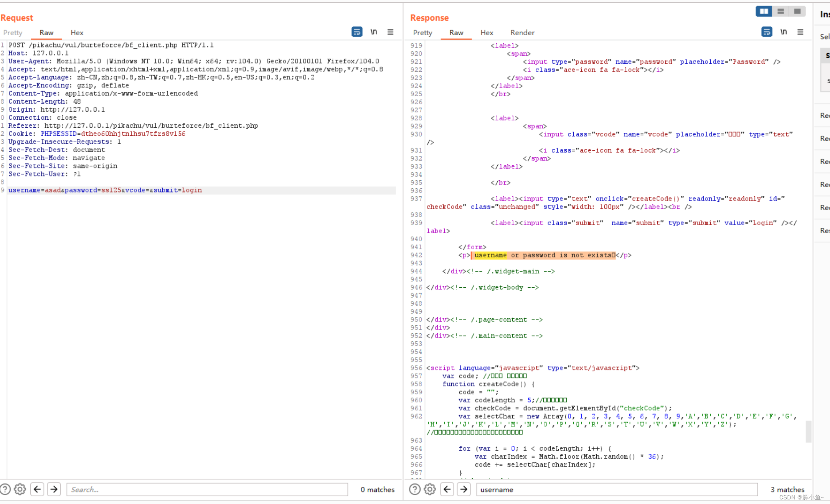The width and height of the screenshot is (830, 504).
Task: Click the Request panel title
Action: point(17,18)
